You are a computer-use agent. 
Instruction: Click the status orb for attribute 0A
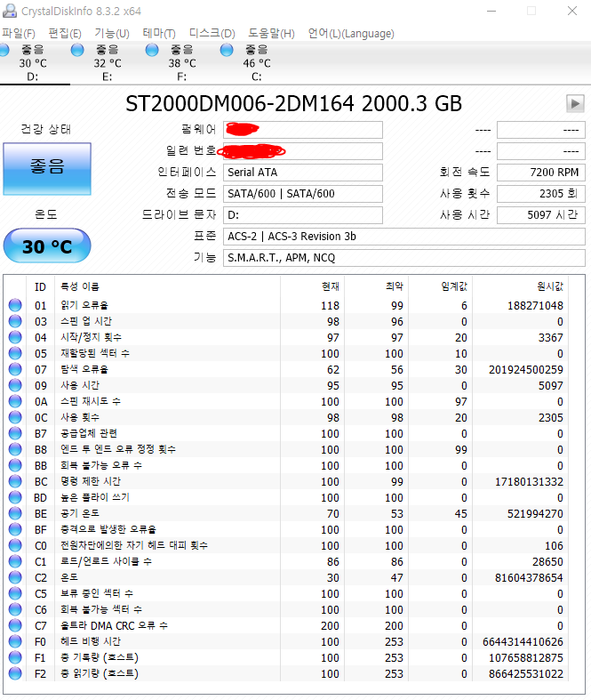point(15,401)
